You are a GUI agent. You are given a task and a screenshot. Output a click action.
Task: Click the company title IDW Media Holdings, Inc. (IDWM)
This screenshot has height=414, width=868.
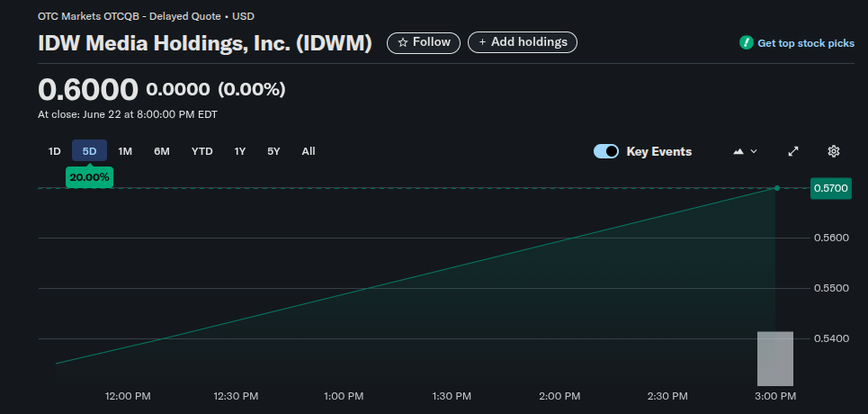(x=205, y=43)
